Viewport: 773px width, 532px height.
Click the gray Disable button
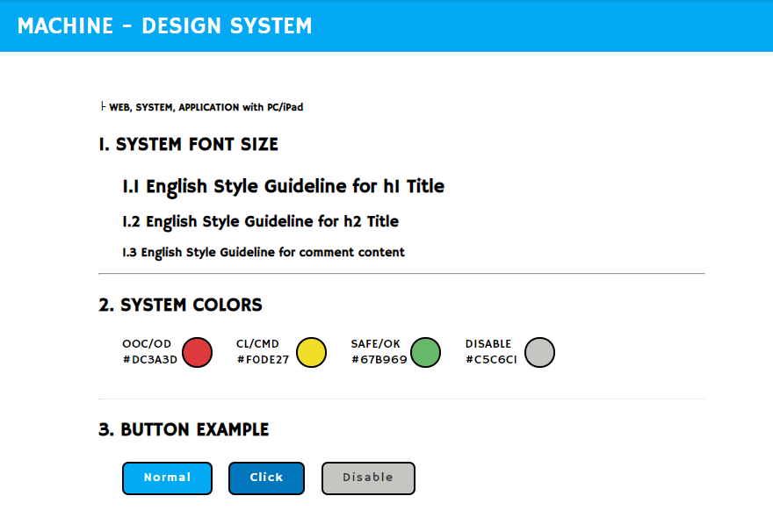point(368,478)
